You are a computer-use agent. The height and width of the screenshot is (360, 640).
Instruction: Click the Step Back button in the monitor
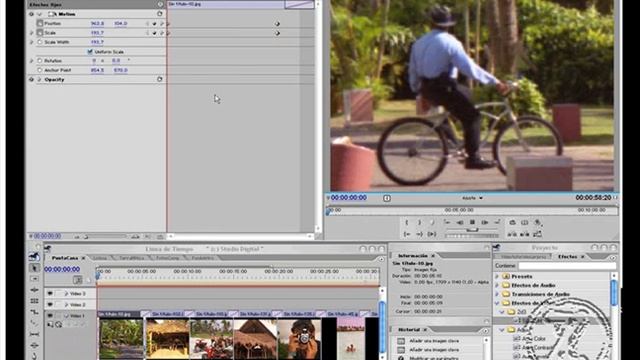[460, 222]
